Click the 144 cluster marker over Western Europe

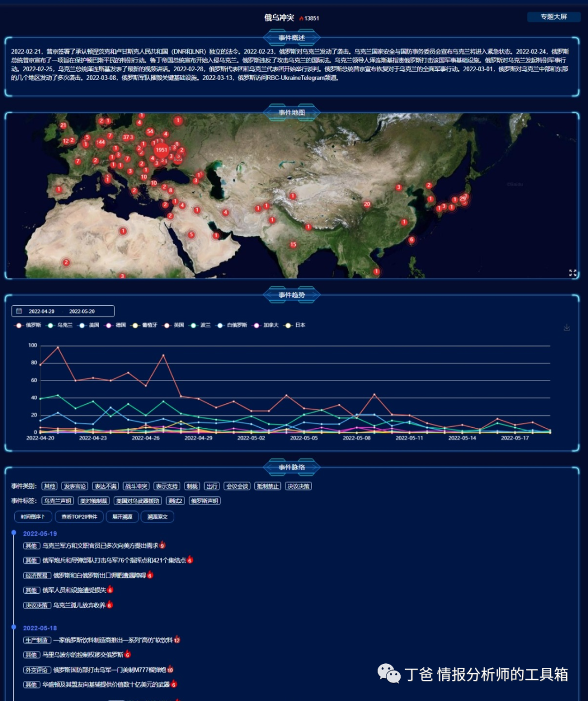(x=100, y=143)
